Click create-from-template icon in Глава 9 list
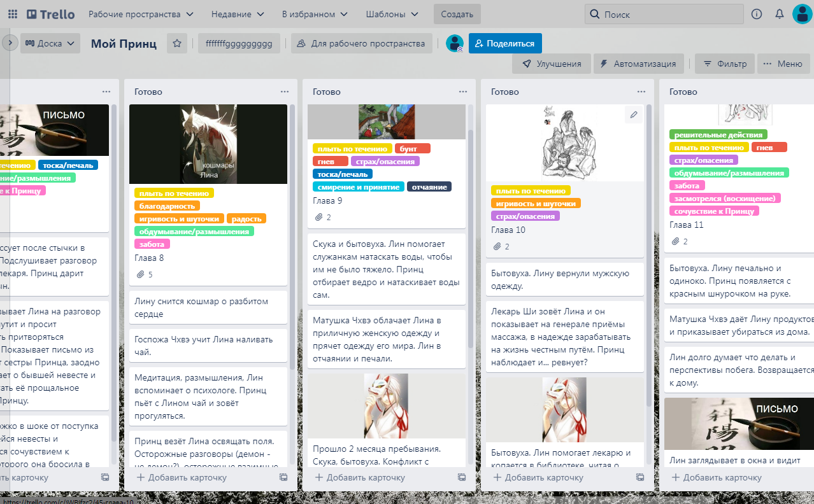Image resolution: width=814 pixels, height=504 pixels. pos(462,477)
